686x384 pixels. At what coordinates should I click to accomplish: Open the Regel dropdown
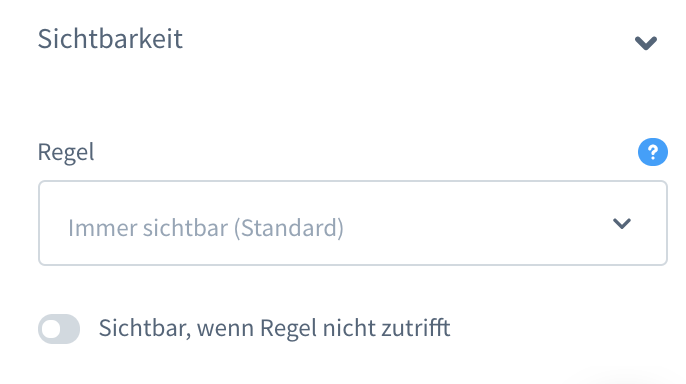[x=353, y=223]
